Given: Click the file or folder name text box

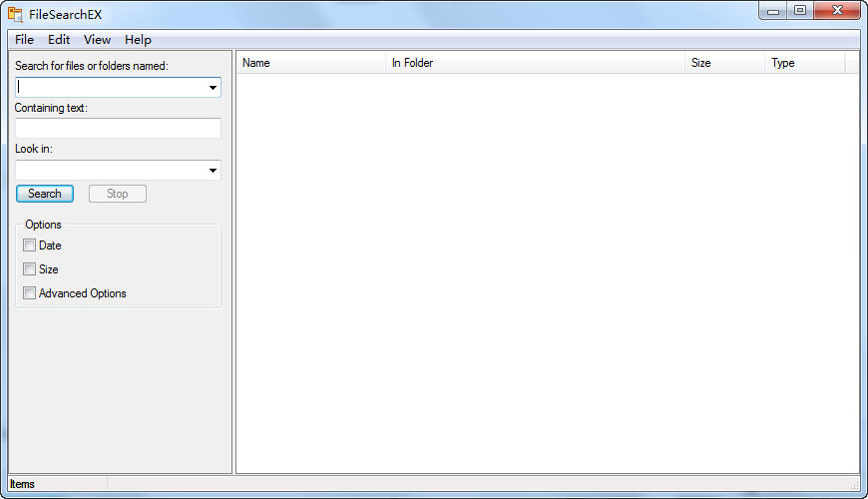Looking at the screenshot, I should point(110,88).
